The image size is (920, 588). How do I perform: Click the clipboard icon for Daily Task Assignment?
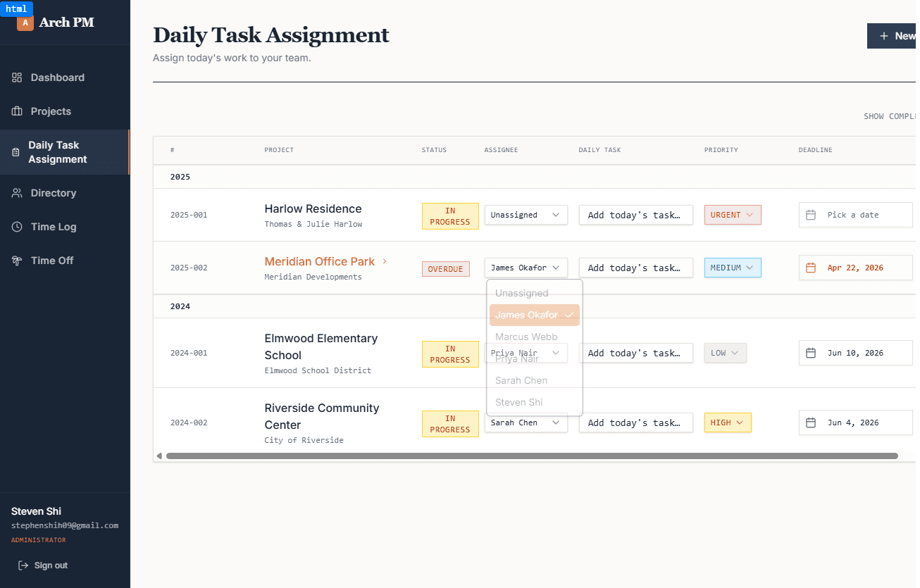point(15,152)
